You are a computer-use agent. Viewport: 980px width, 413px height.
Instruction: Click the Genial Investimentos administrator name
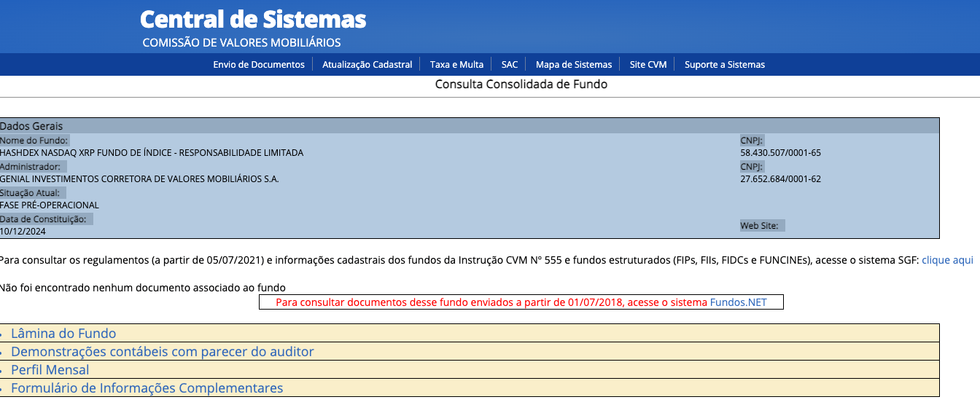pos(139,179)
